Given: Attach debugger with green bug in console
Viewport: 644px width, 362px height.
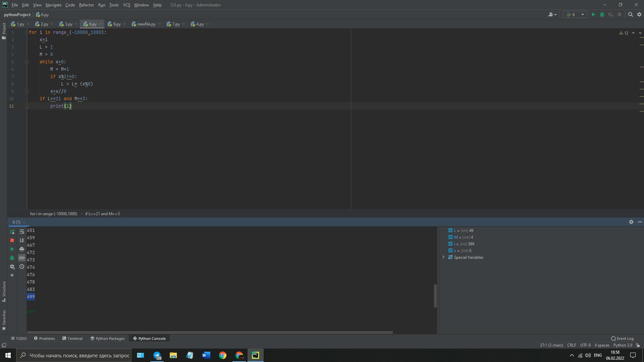Looking at the screenshot, I should [12, 258].
